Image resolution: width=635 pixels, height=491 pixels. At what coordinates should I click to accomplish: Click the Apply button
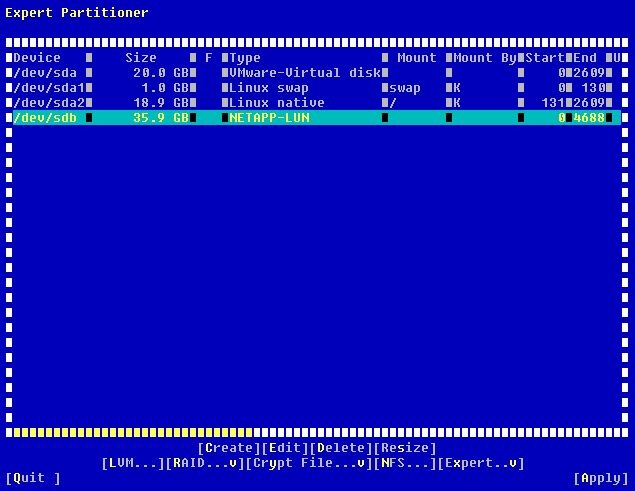pos(601,478)
